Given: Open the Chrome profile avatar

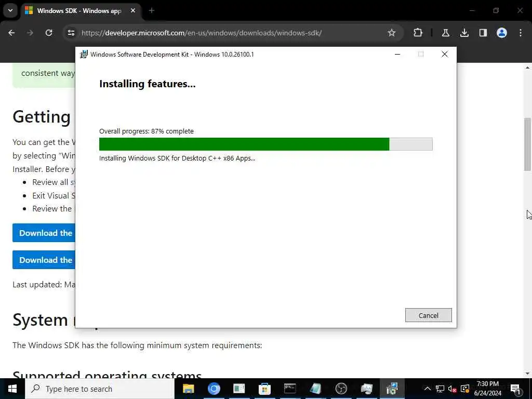Looking at the screenshot, I should (502, 33).
